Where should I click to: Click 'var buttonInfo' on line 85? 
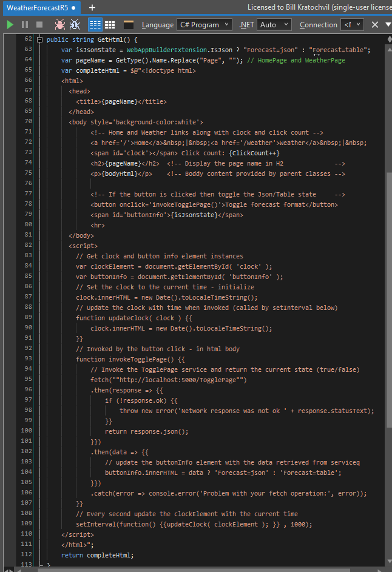click(101, 277)
